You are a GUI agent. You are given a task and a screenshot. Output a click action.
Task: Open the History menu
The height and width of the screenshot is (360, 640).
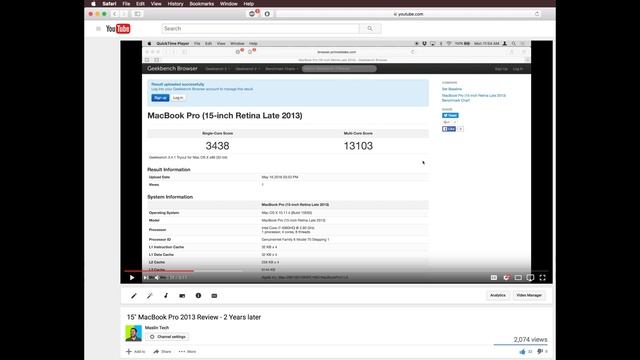pyautogui.click(x=176, y=4)
